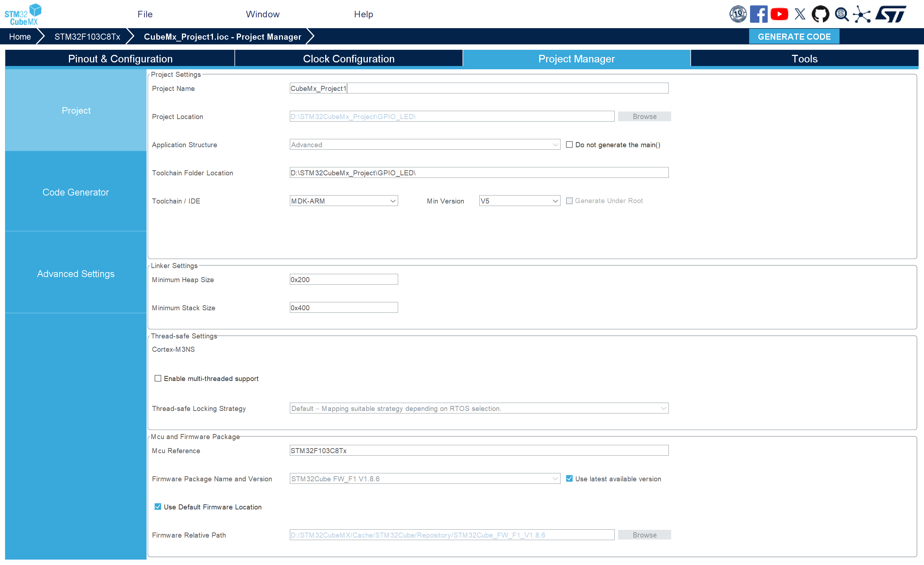Toggle Do not generate the main() checkbox
This screenshot has width=924, height=565.
pos(569,145)
